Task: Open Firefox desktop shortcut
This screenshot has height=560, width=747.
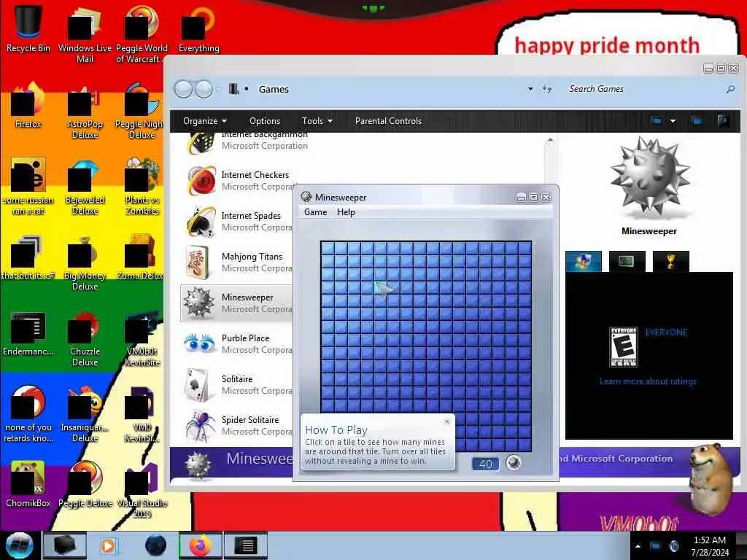Action: (x=28, y=106)
